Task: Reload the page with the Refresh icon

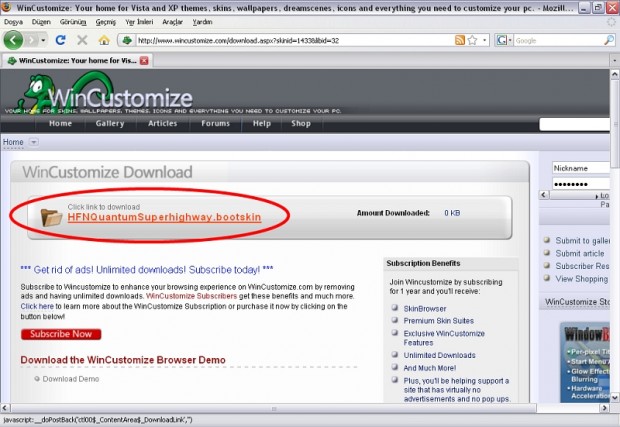Action: (x=60, y=40)
